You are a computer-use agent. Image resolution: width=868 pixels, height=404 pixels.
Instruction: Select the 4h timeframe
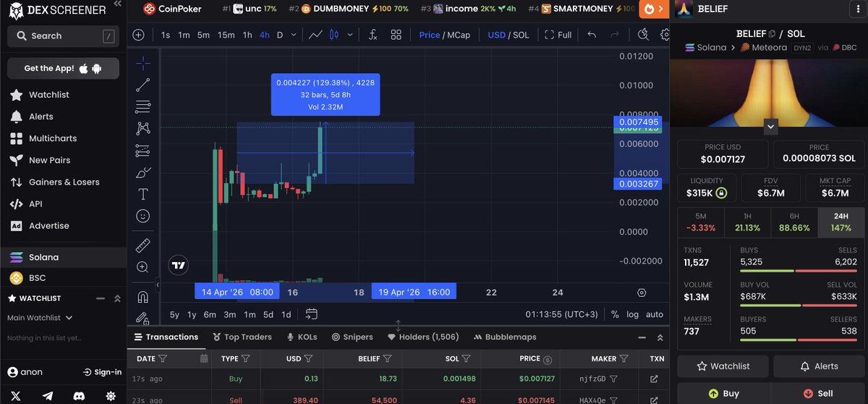[265, 35]
